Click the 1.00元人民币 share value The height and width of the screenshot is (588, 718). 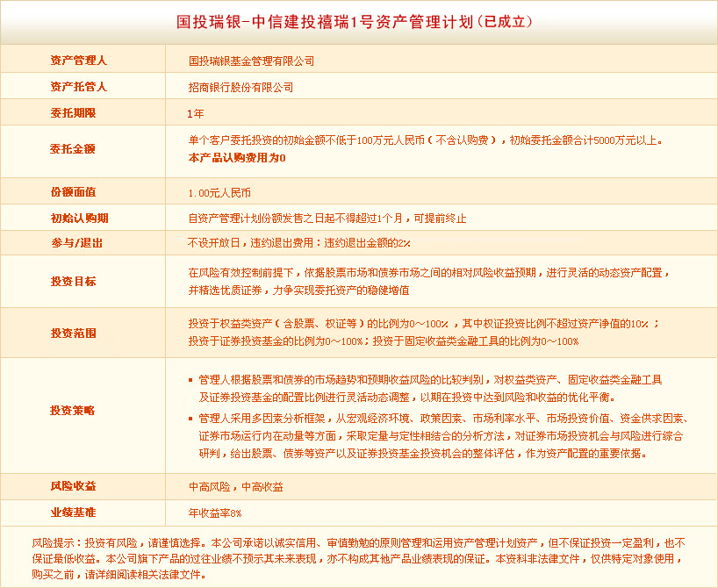coord(219,192)
